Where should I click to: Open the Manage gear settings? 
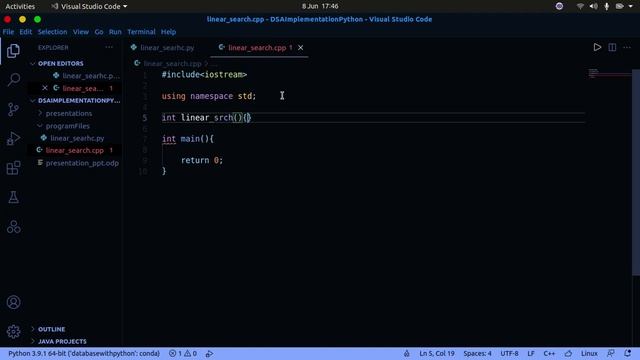(13, 331)
